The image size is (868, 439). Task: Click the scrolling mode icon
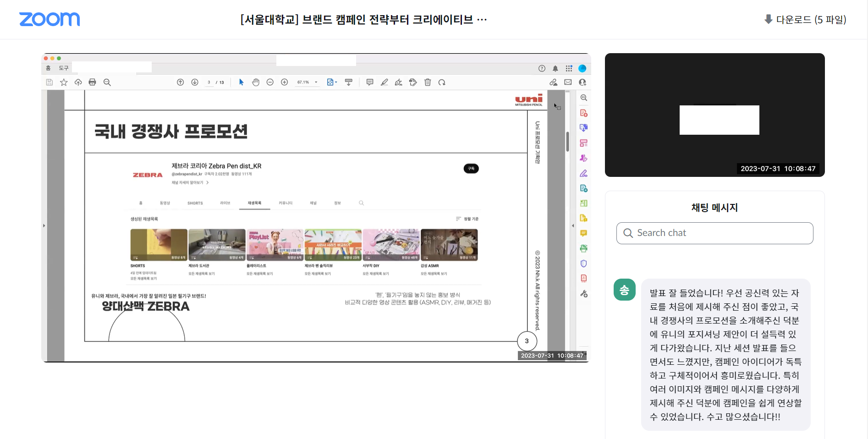coord(349,82)
